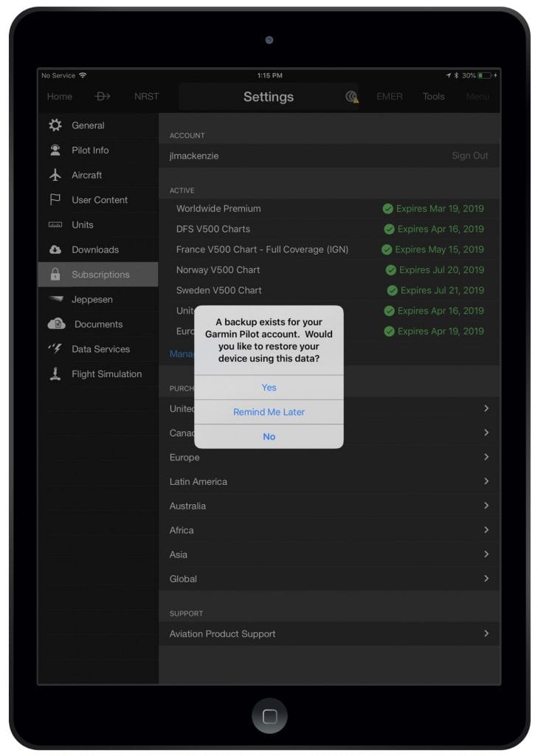
Task: Select Data Services in the sidebar
Action: 100,349
